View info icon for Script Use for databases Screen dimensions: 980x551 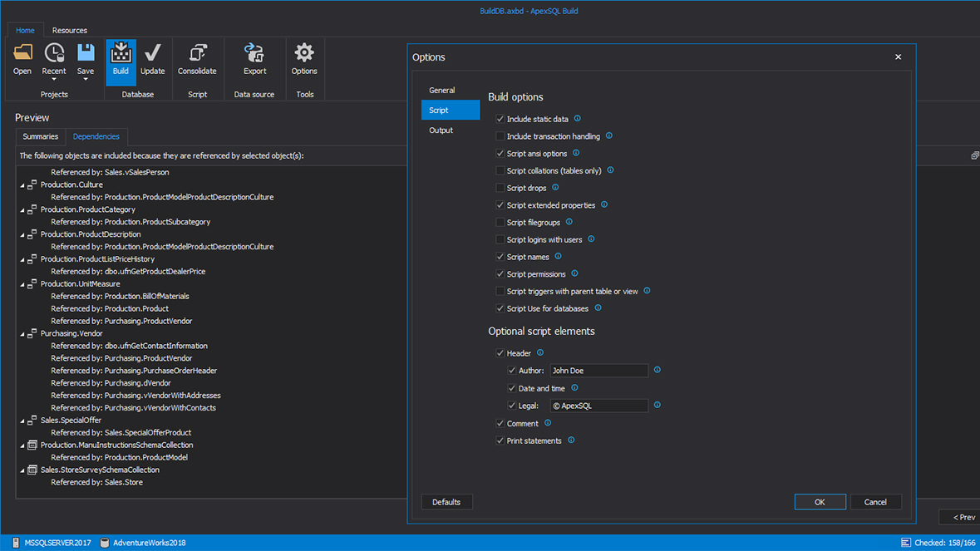[598, 308]
